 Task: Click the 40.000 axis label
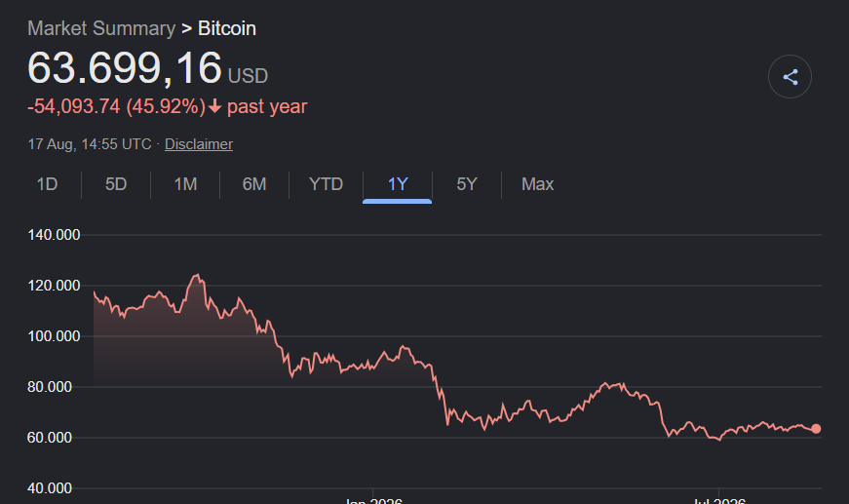pyautogui.click(x=50, y=488)
